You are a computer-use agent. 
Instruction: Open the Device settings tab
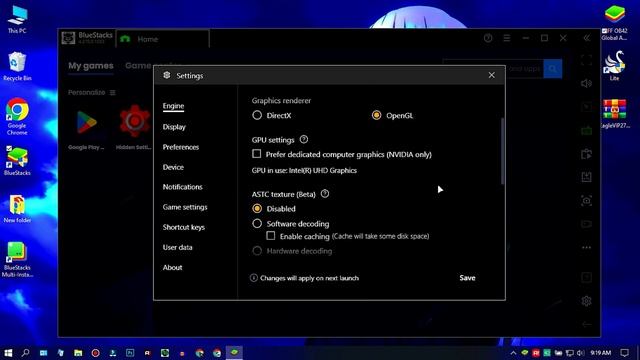pyautogui.click(x=173, y=167)
